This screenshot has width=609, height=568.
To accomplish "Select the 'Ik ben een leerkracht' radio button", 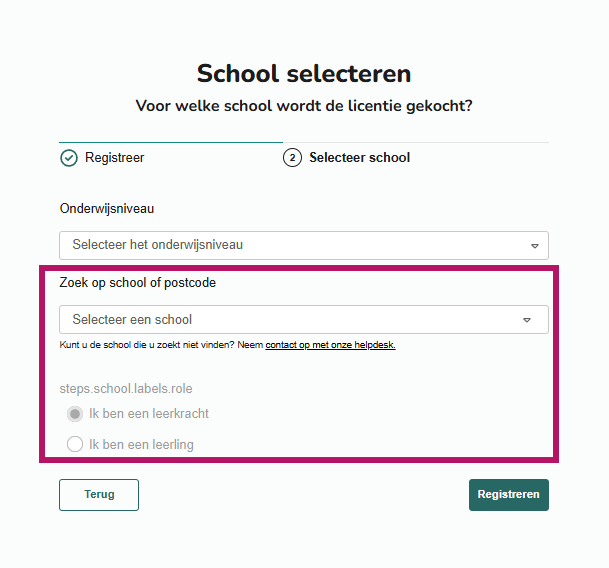I will (75, 414).
